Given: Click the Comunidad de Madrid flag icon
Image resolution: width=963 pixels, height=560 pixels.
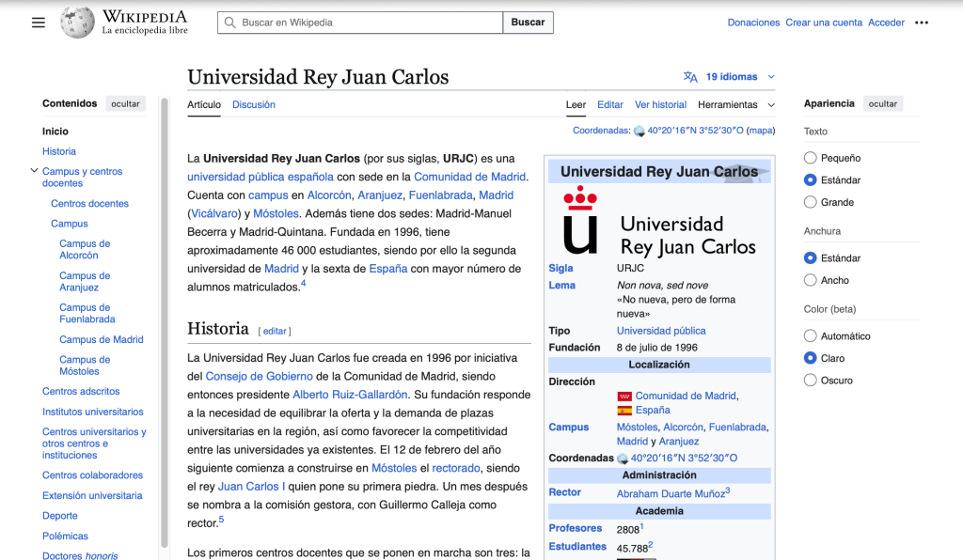Looking at the screenshot, I should tap(624, 397).
